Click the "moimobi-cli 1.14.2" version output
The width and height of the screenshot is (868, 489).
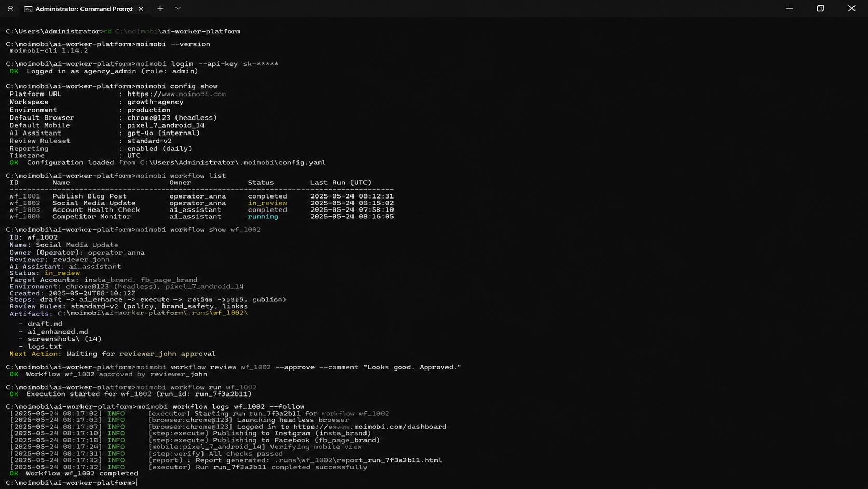click(49, 51)
